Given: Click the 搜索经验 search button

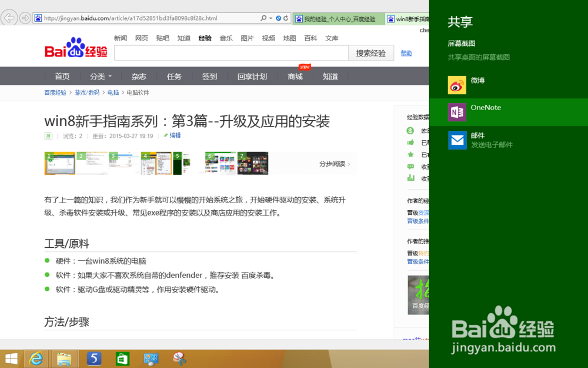Looking at the screenshot, I should pos(371,53).
